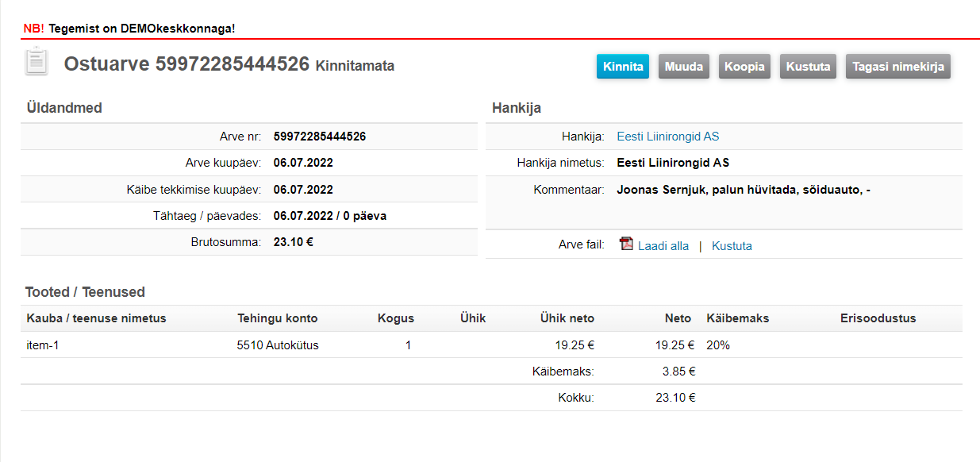Download invoice file via Laadi alla
980x462 pixels.
[x=663, y=246]
